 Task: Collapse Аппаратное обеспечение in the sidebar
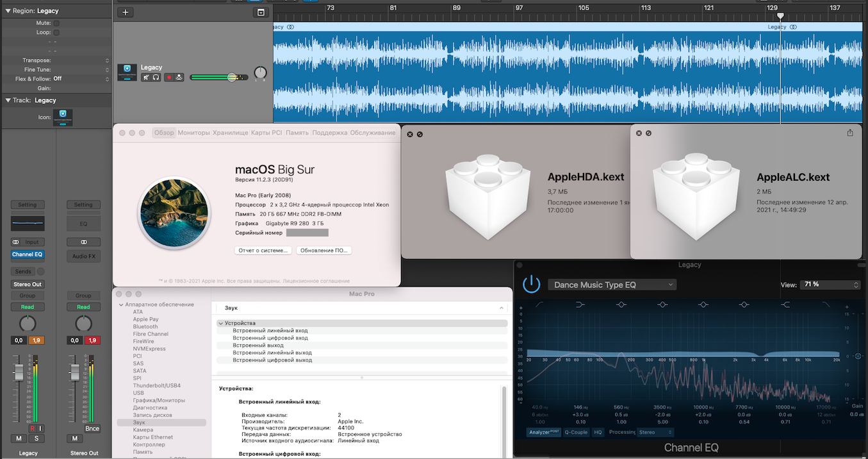[120, 305]
